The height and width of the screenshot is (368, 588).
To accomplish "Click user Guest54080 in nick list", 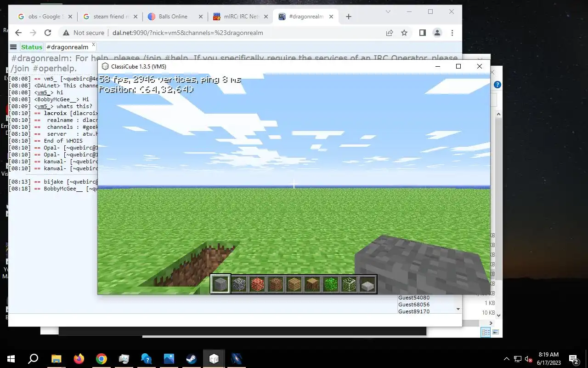I will [414, 298].
